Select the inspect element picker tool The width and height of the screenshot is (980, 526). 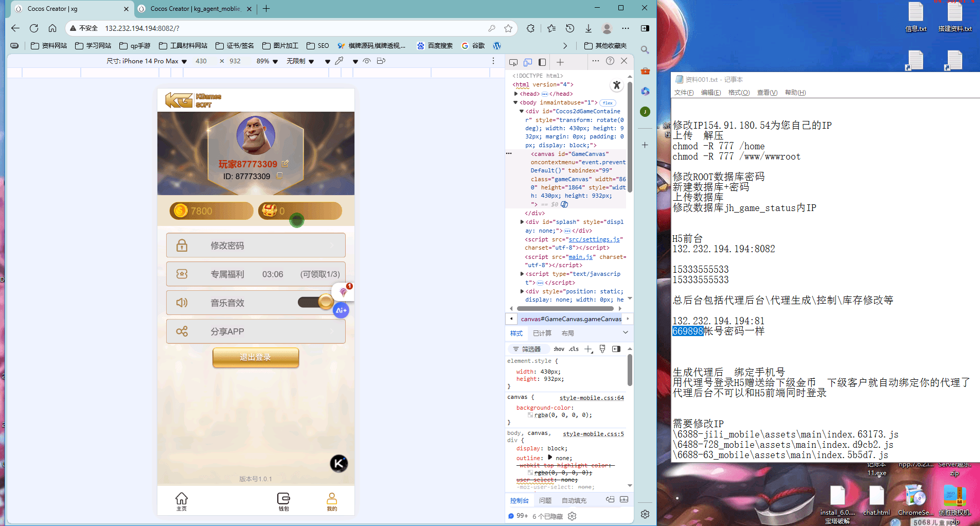pyautogui.click(x=513, y=62)
